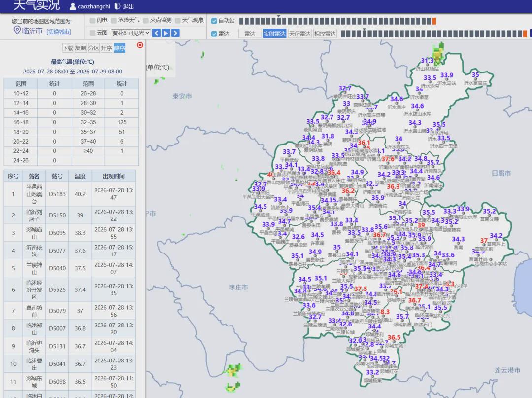The width and height of the screenshot is (532, 398).
Task: Click the 临沭经济开发区 station name
Action: (x=34, y=289)
